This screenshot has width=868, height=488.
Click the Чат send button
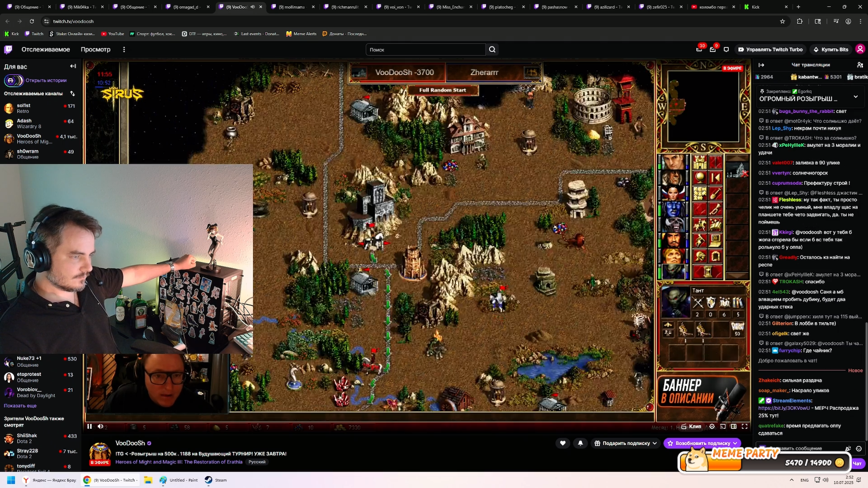tap(857, 463)
